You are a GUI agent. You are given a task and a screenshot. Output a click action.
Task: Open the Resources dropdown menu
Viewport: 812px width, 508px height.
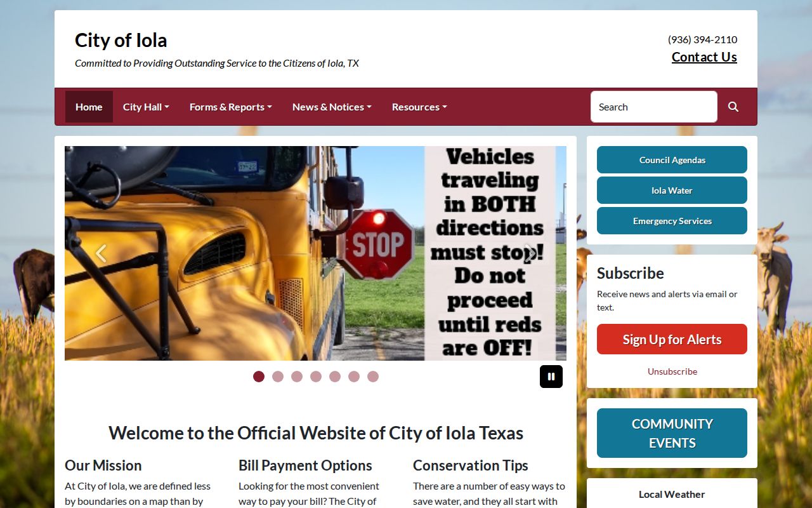click(x=419, y=107)
